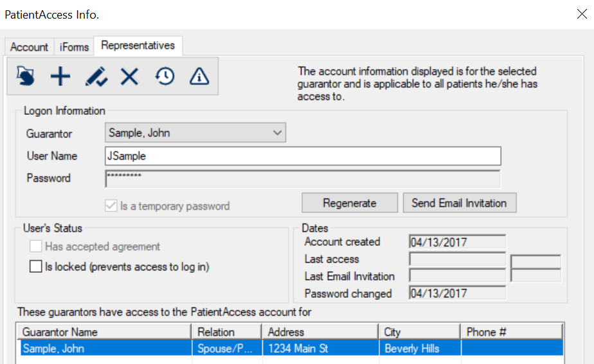Viewport: 594px width, 364px height.
Task: Click the Regenerate button
Action: pyautogui.click(x=350, y=203)
